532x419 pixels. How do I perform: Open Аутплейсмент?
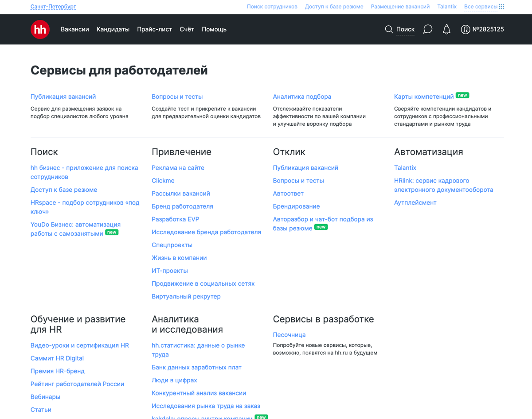point(415,202)
